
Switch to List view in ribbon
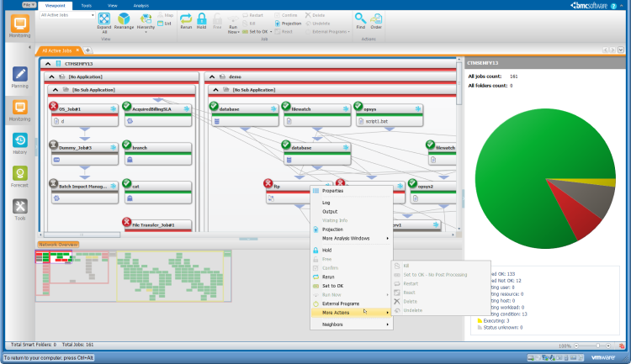pos(167,24)
